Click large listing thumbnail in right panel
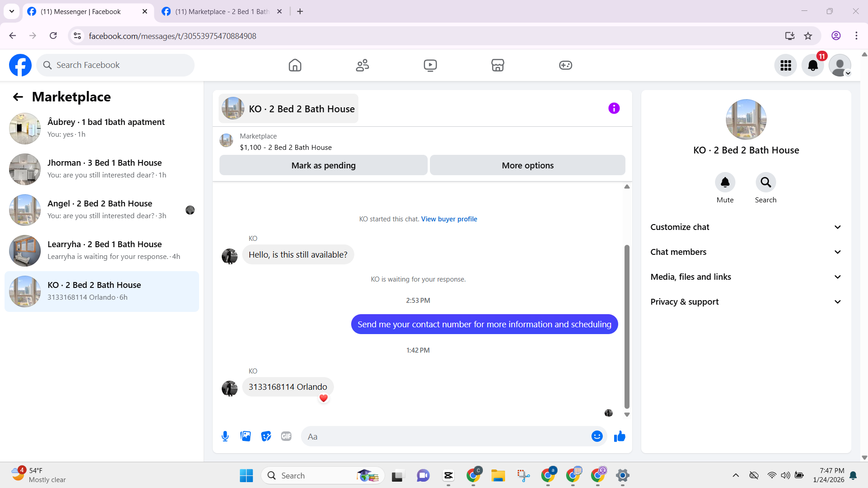Screen dimensions: 868x488 (746, 120)
